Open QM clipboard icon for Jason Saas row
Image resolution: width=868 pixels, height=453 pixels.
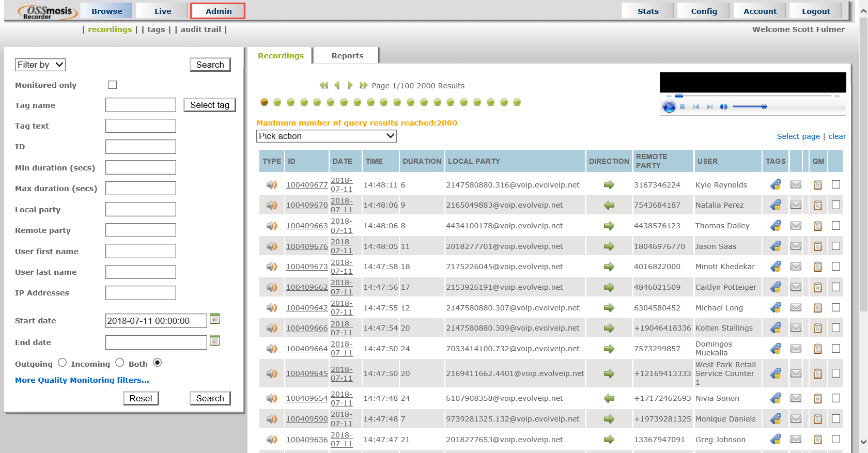coord(817,246)
